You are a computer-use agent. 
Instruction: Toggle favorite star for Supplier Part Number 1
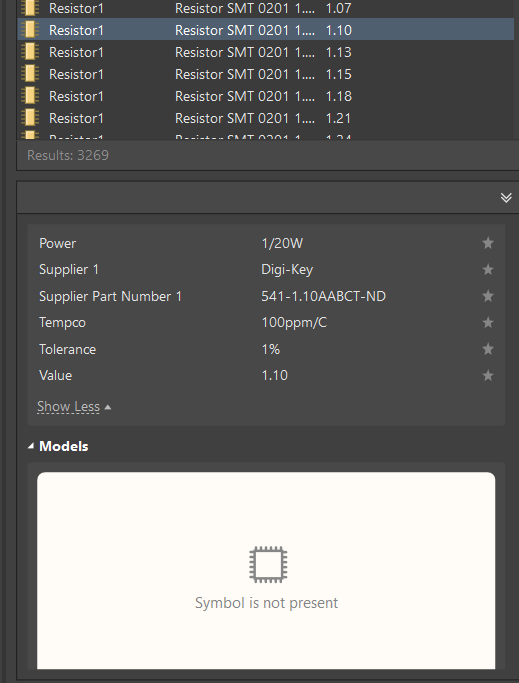(x=488, y=296)
